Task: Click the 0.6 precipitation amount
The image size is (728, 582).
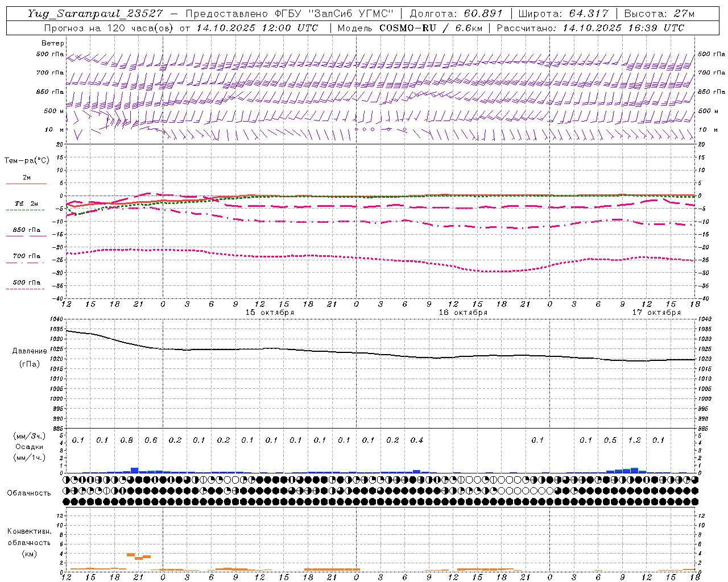Action: [x=151, y=440]
